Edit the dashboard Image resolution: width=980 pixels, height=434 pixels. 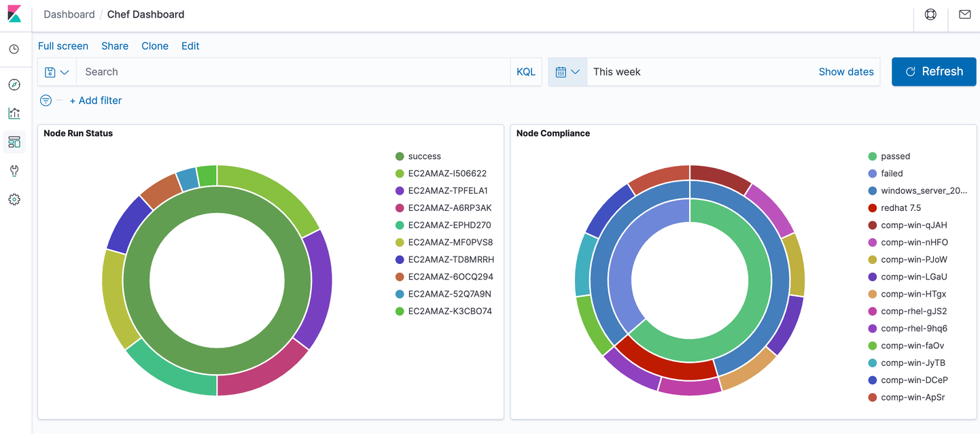[190, 46]
